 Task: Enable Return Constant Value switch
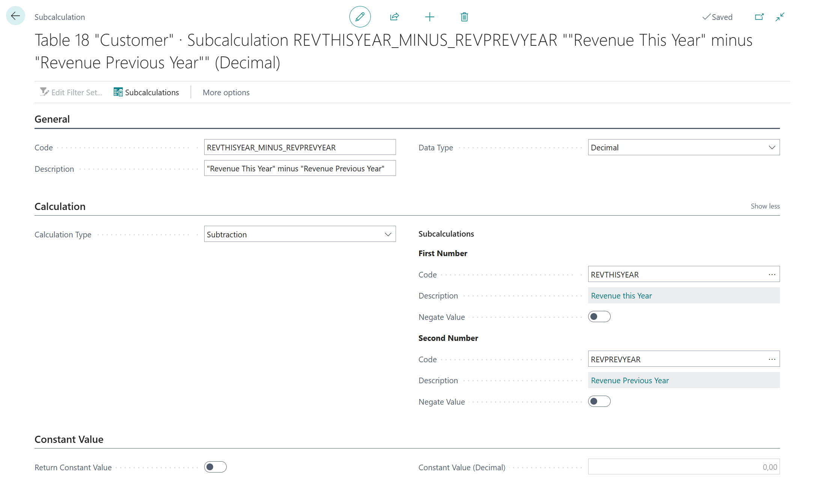(215, 467)
